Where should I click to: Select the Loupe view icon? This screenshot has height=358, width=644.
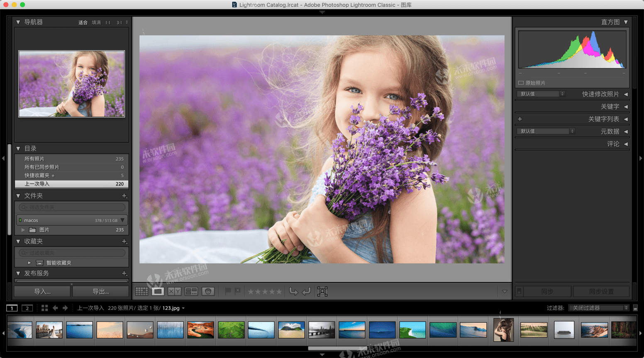click(158, 292)
